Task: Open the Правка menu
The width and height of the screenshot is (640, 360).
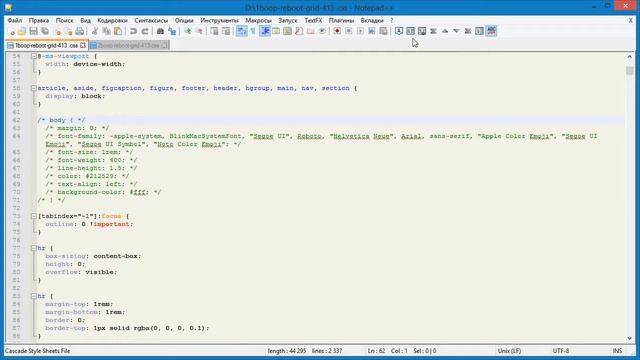Action: [x=39, y=20]
